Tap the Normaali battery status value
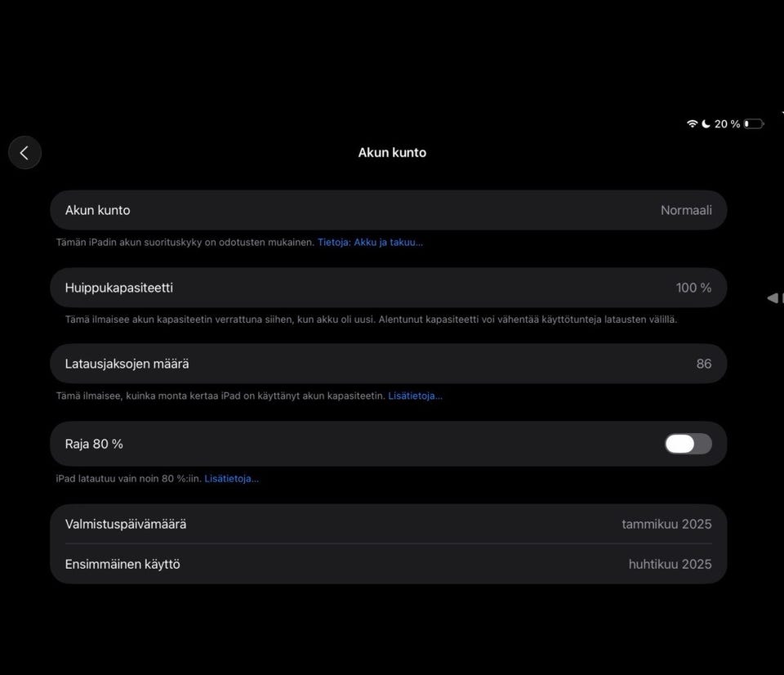 click(x=686, y=210)
